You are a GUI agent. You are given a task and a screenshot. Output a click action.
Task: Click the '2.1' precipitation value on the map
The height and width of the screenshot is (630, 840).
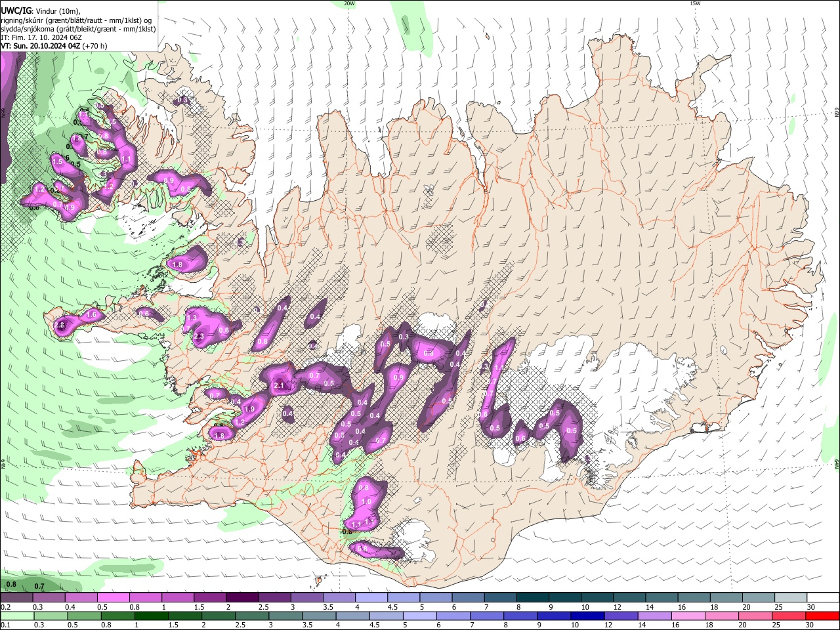(x=279, y=385)
